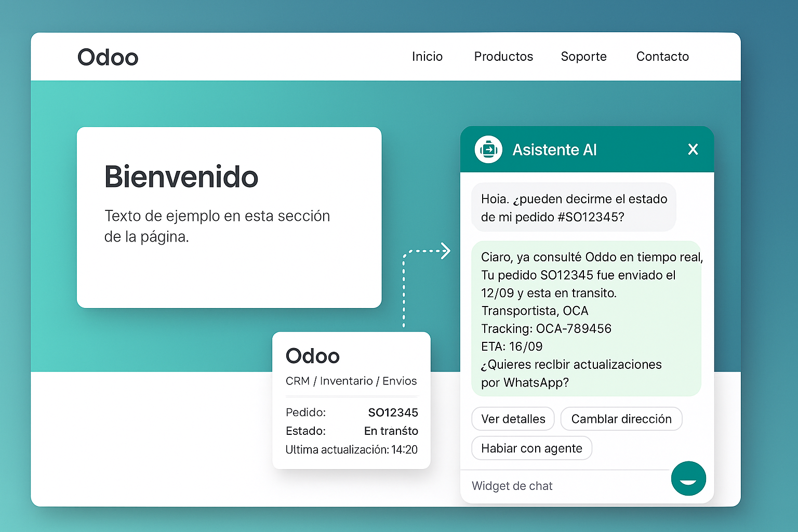Close the Asistente AI chat panel
Image resolution: width=798 pixels, height=532 pixels.
point(693,150)
